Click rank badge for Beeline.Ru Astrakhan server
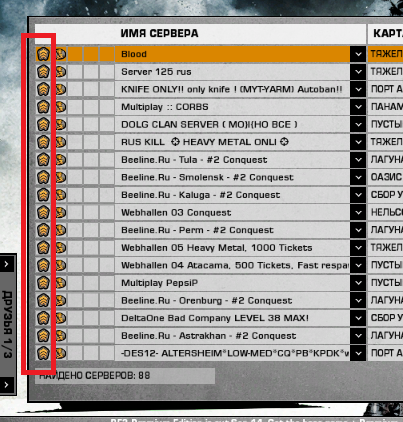Screen dimensions: 403x422 tap(43, 336)
